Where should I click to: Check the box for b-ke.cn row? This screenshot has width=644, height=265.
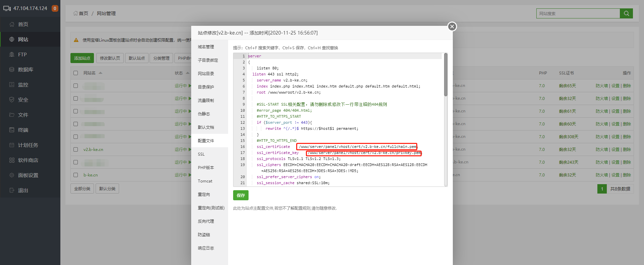tap(76, 175)
